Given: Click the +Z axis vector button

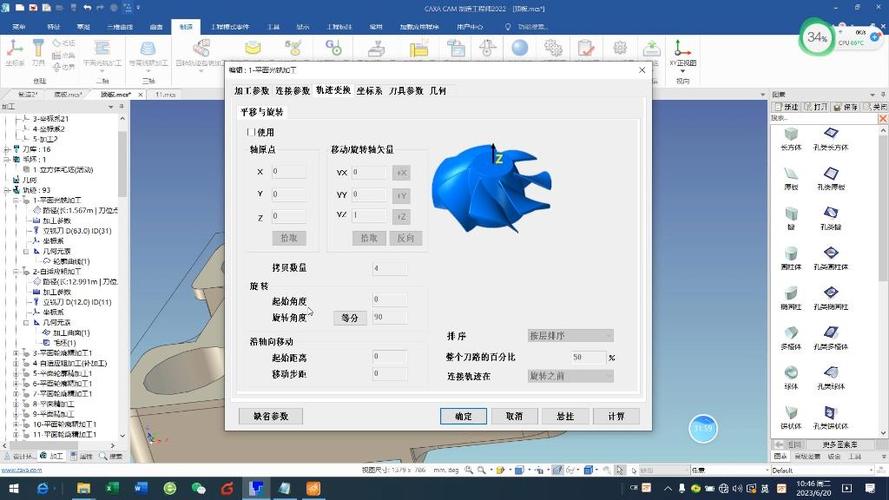Looking at the screenshot, I should (401, 217).
